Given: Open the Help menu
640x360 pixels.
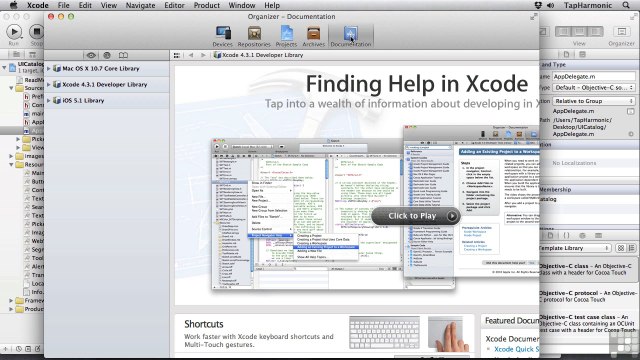Looking at the screenshot, I should 272,5.
